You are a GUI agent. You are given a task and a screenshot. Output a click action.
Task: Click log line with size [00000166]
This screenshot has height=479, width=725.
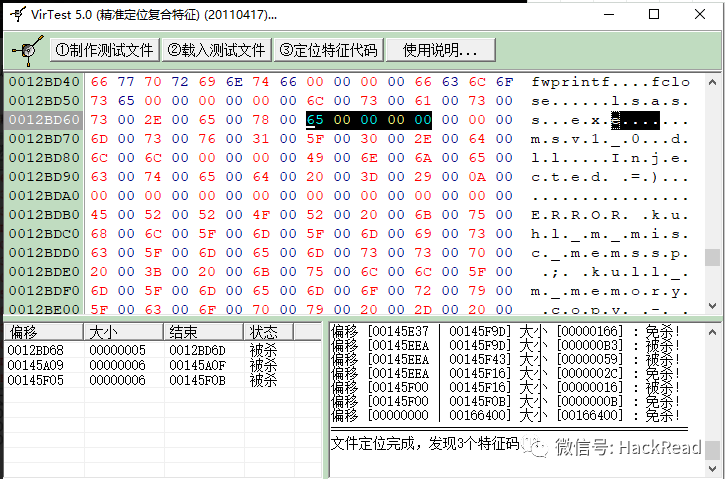click(x=505, y=331)
